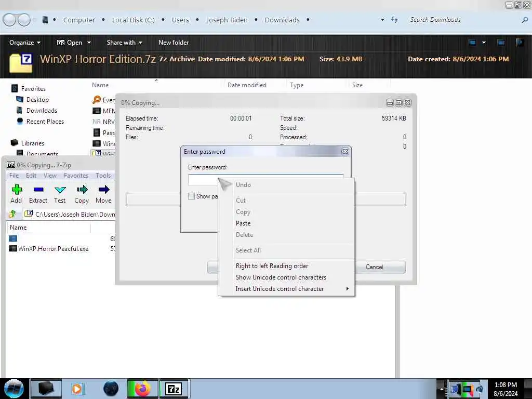The height and width of the screenshot is (399, 532).
Task: Go forward in Explorer navigation
Action: (x=24, y=20)
